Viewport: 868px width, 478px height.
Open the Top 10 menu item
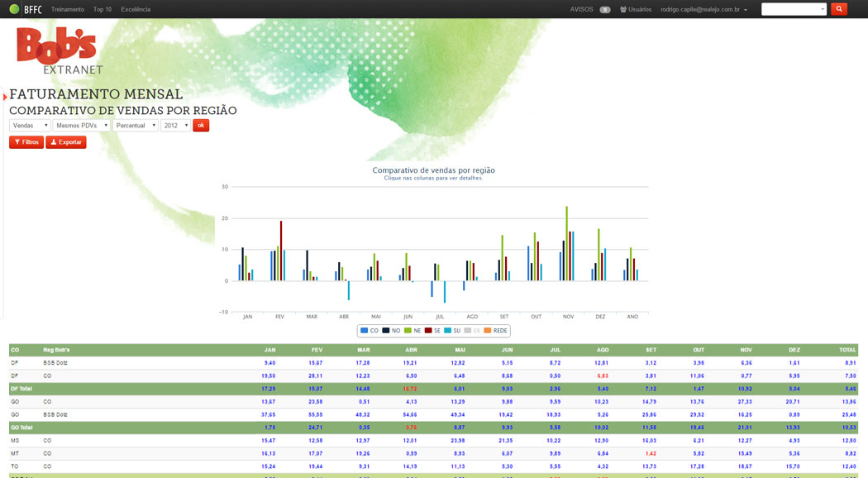pos(103,9)
